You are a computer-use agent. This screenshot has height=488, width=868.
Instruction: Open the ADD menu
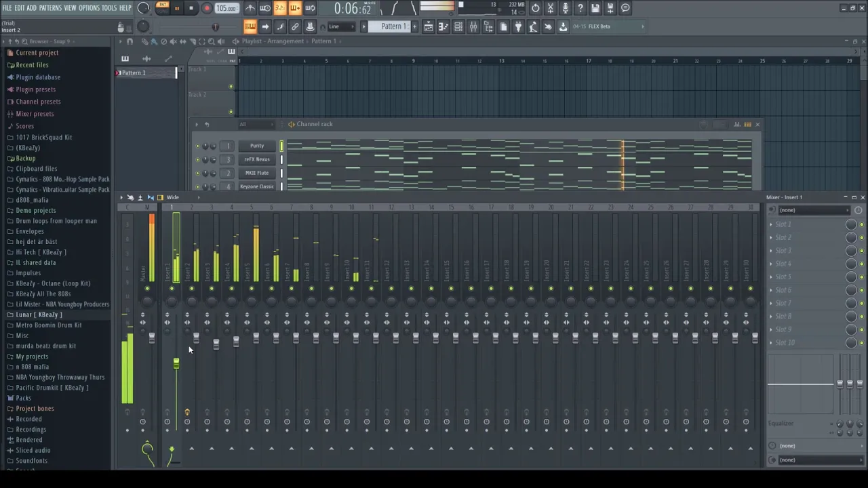tap(32, 8)
